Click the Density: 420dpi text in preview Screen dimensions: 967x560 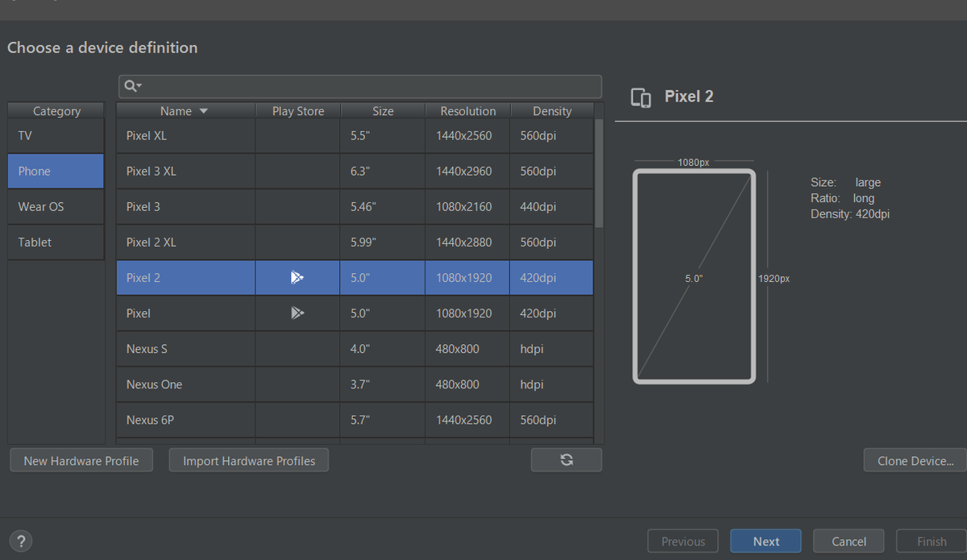(x=850, y=214)
